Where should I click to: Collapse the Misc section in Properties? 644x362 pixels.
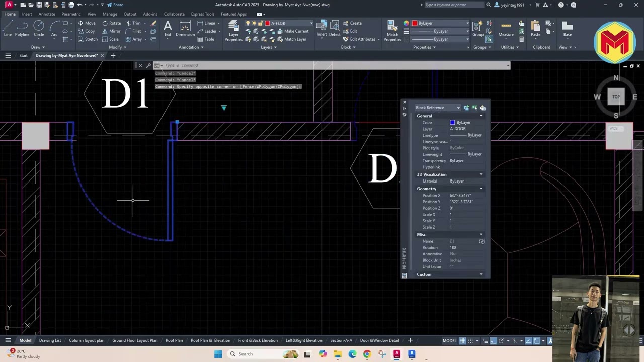pyautogui.click(x=481, y=234)
